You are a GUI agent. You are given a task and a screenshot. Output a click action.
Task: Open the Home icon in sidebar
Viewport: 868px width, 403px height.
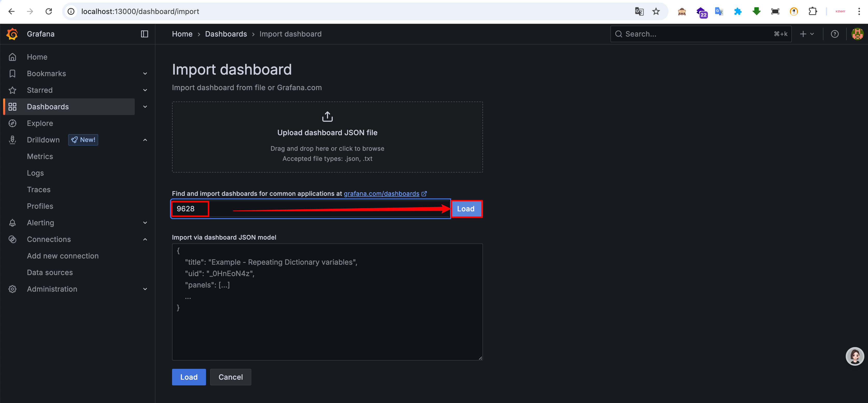[x=12, y=57]
